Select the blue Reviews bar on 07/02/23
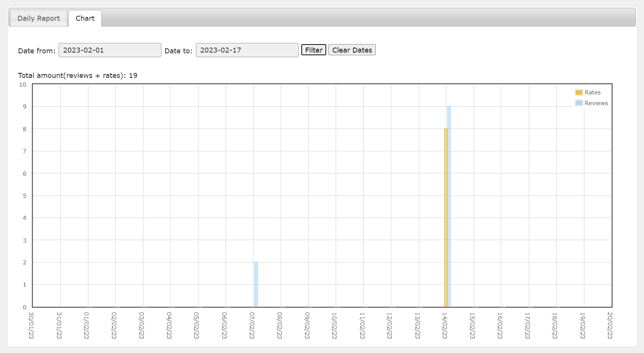This screenshot has height=353, width=644. tap(256, 284)
